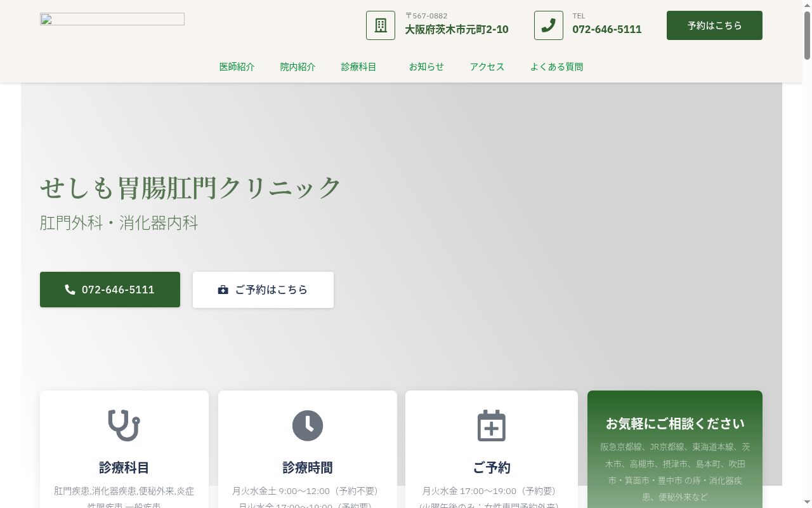
Task: Click the green 予約はこちら header button
Action: click(x=714, y=25)
